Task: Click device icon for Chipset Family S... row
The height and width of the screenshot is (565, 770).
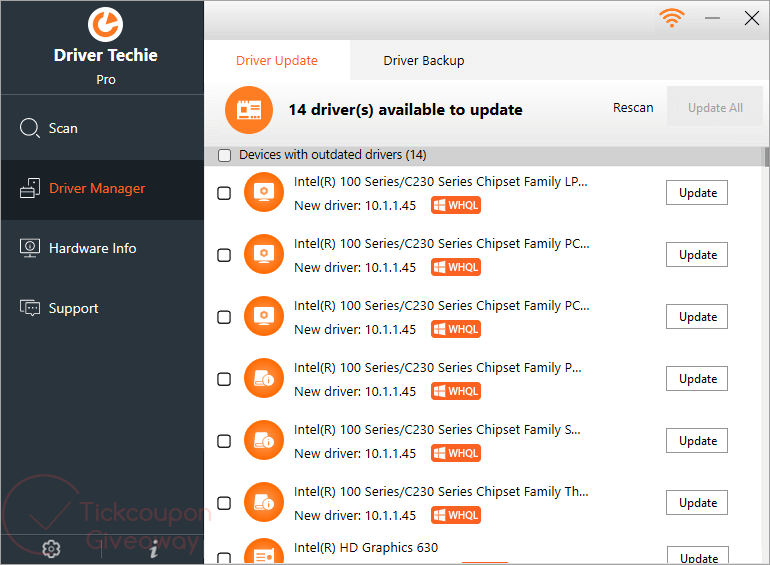Action: [264, 440]
